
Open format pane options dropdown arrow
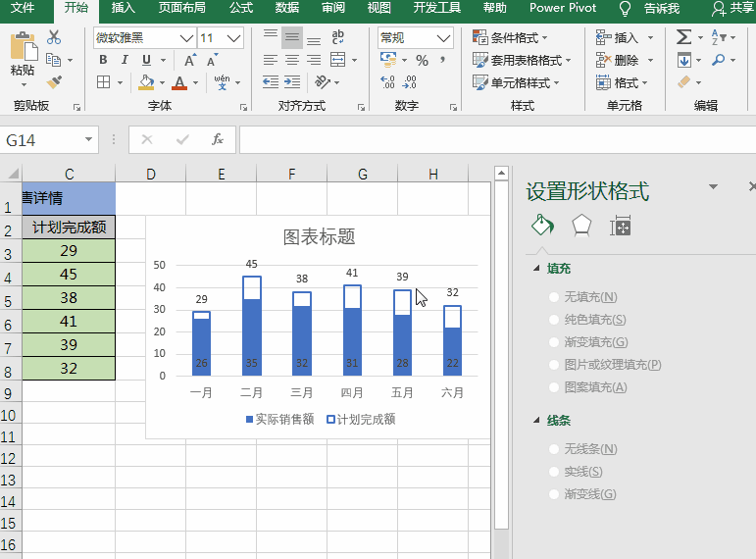tap(714, 186)
